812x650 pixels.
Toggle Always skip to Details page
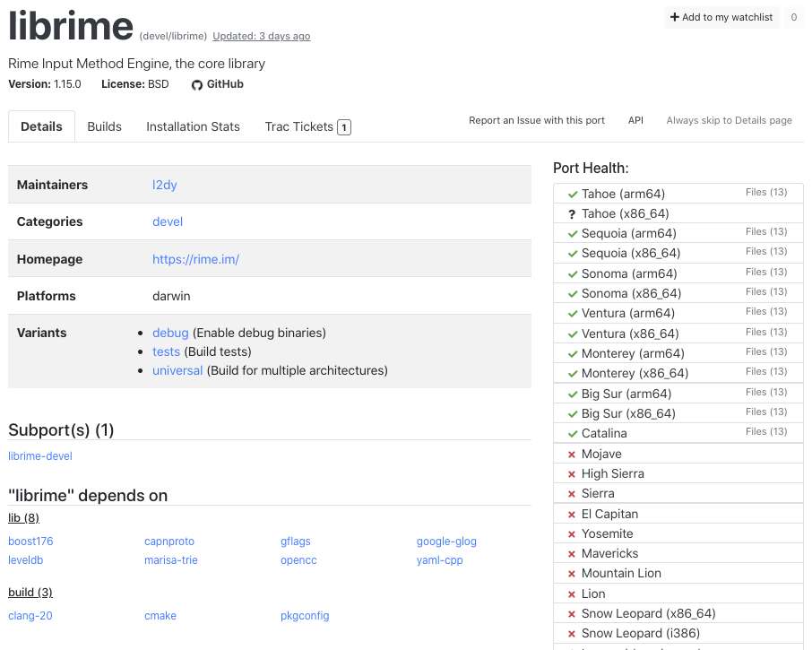(729, 120)
